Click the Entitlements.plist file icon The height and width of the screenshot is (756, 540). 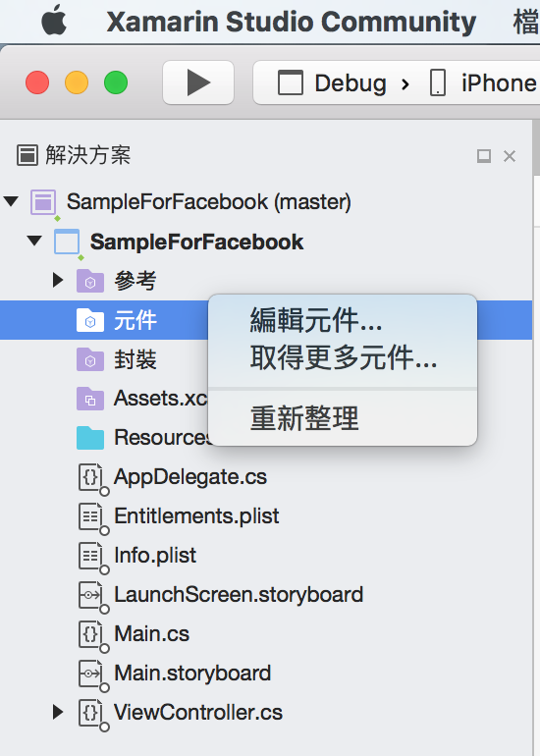coord(93,517)
